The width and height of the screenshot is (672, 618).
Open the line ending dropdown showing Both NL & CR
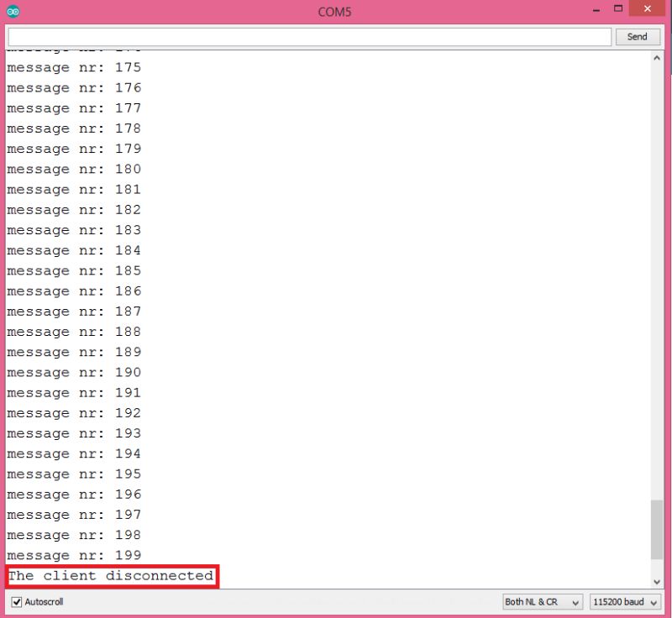(541, 601)
